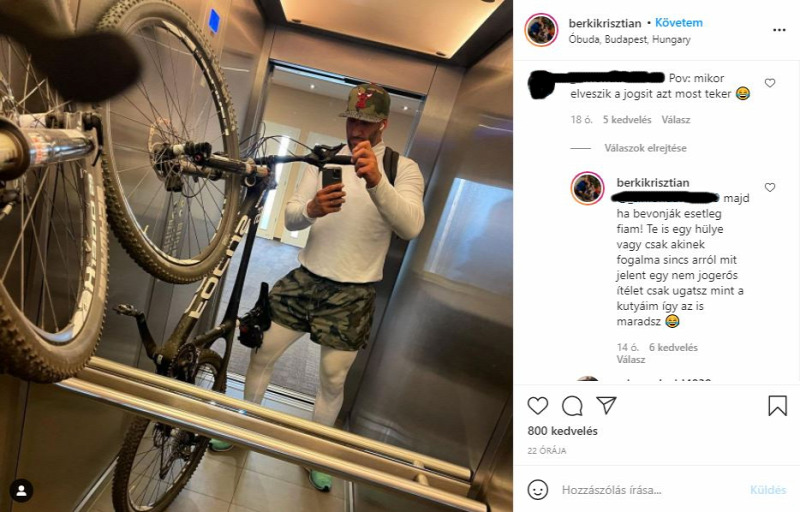
Task: Like the post with the heart icon
Action: [x=537, y=406]
